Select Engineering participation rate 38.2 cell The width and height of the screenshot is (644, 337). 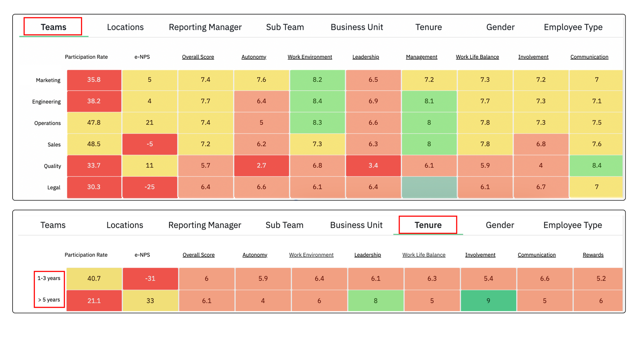pyautogui.click(x=94, y=101)
